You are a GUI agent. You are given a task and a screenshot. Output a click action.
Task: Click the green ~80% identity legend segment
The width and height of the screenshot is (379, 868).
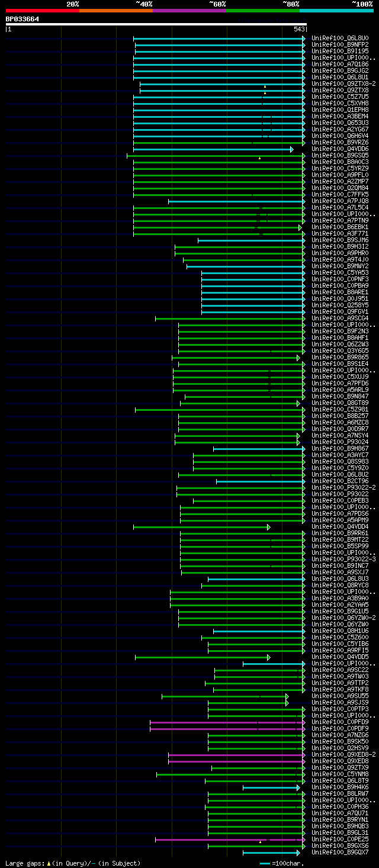coord(263,11)
